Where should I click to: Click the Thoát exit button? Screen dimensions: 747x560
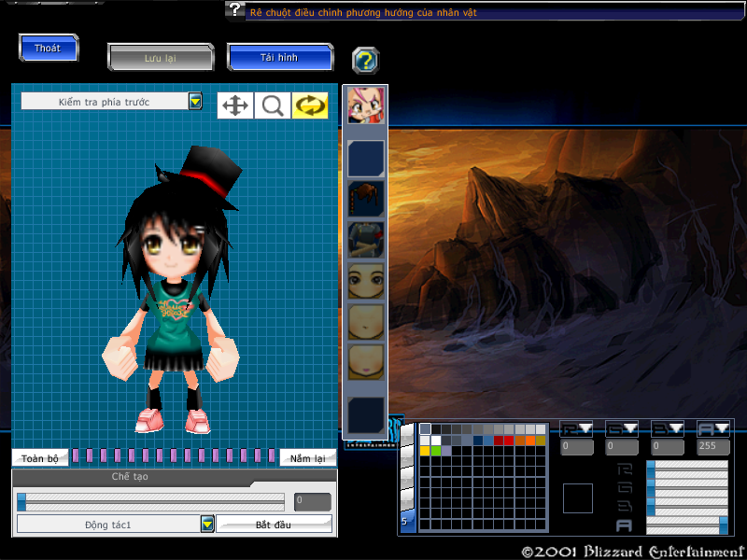tap(49, 49)
